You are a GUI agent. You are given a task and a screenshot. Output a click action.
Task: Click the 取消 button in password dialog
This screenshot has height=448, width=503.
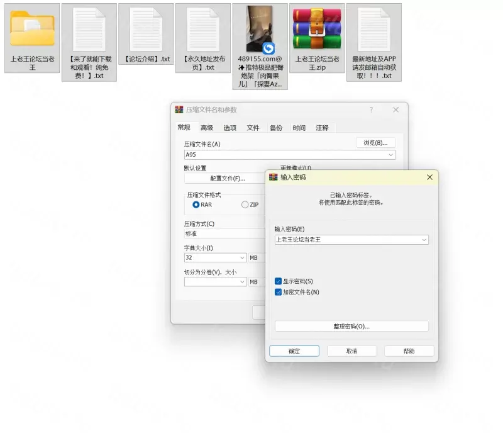351,351
